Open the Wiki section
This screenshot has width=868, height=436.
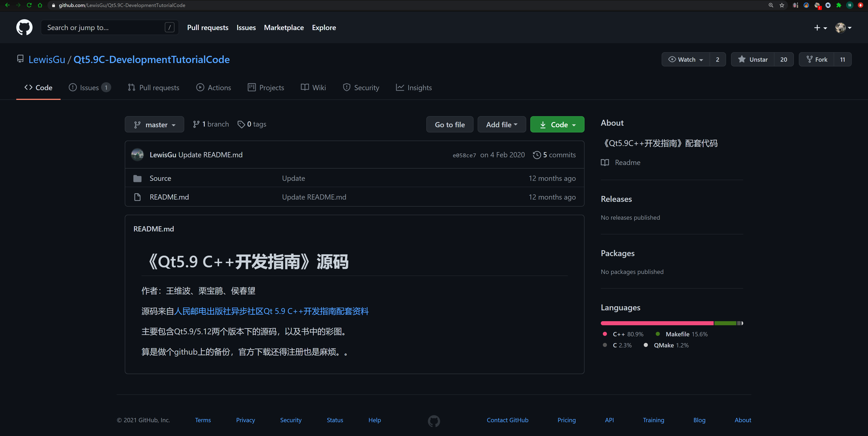coord(313,87)
